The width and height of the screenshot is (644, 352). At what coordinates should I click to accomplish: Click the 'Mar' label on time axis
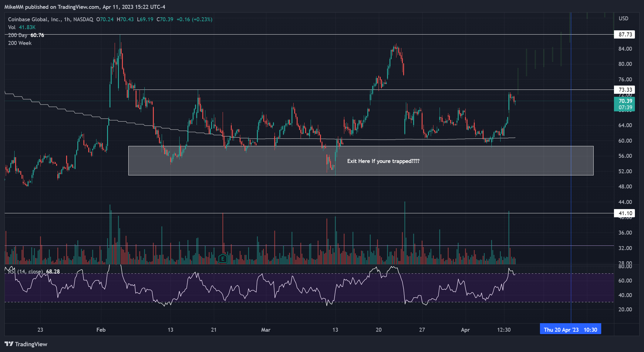point(266,330)
